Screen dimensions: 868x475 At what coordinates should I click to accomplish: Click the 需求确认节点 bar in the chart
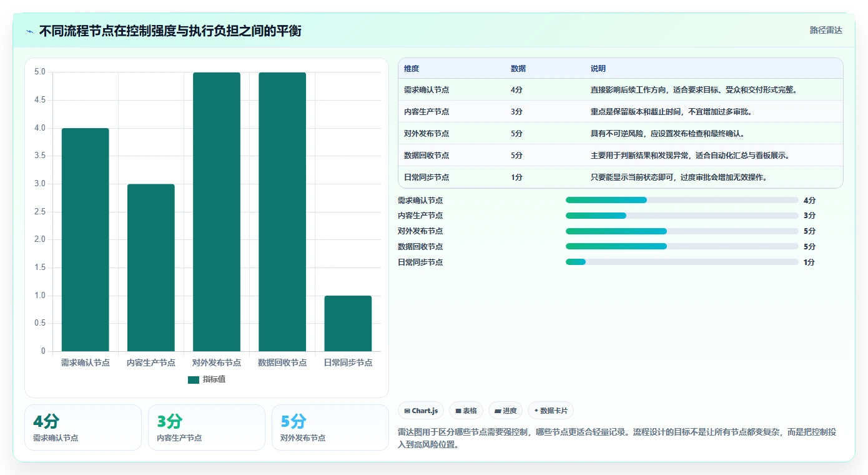coord(86,239)
